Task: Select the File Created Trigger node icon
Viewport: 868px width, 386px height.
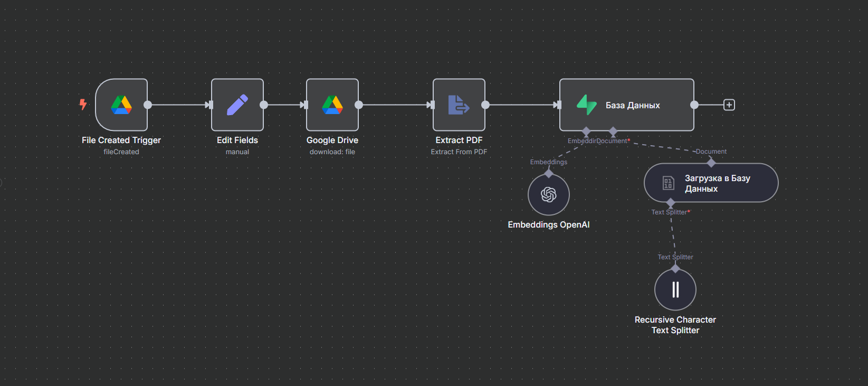Action: pos(121,105)
